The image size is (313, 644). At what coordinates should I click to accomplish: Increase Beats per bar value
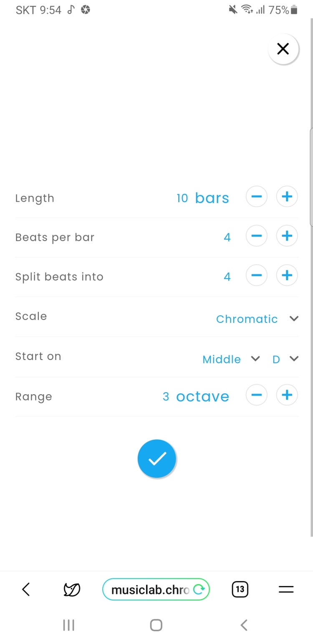287,236
